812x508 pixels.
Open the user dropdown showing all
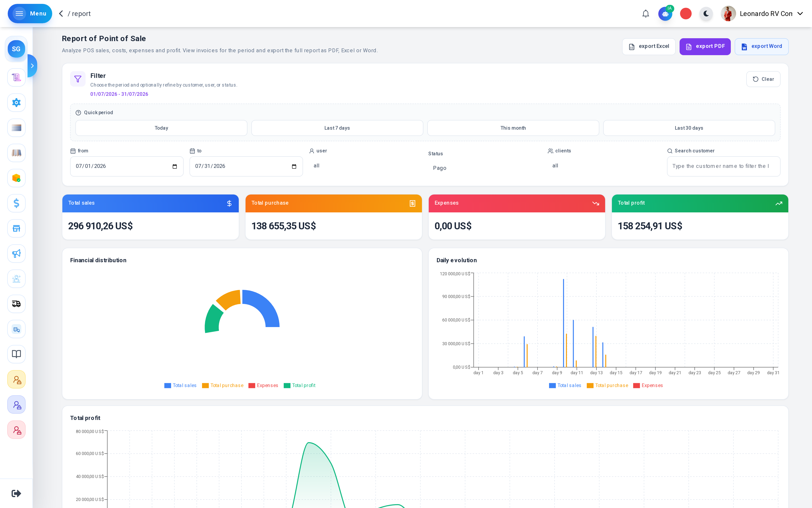(365, 166)
